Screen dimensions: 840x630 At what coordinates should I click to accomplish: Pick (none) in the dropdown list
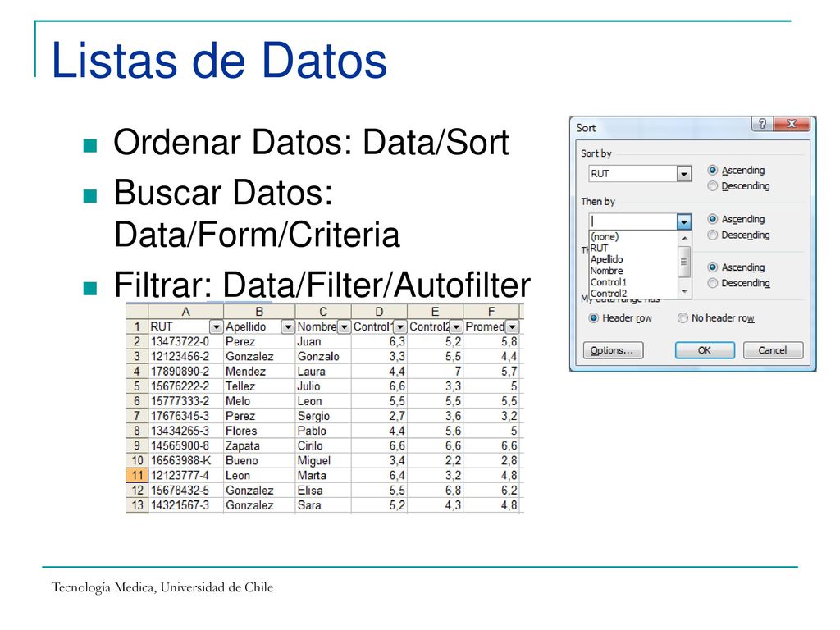click(x=633, y=237)
